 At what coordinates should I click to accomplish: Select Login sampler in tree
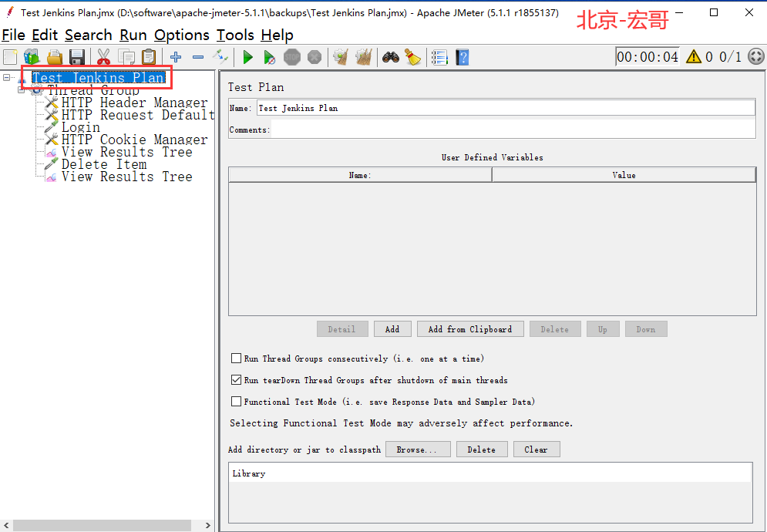(x=81, y=126)
